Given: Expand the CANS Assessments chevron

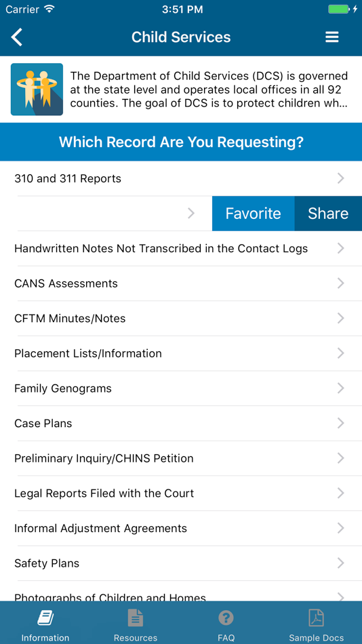Looking at the screenshot, I should [340, 283].
